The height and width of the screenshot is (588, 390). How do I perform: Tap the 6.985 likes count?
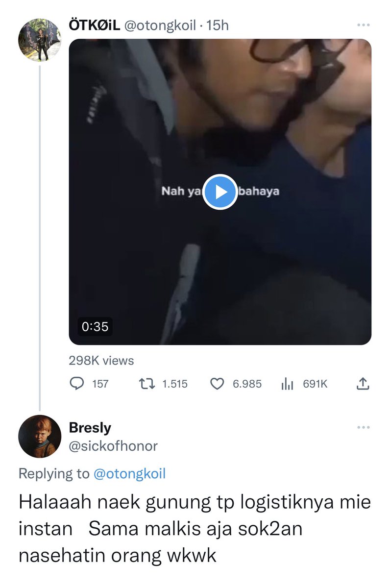pyautogui.click(x=247, y=384)
